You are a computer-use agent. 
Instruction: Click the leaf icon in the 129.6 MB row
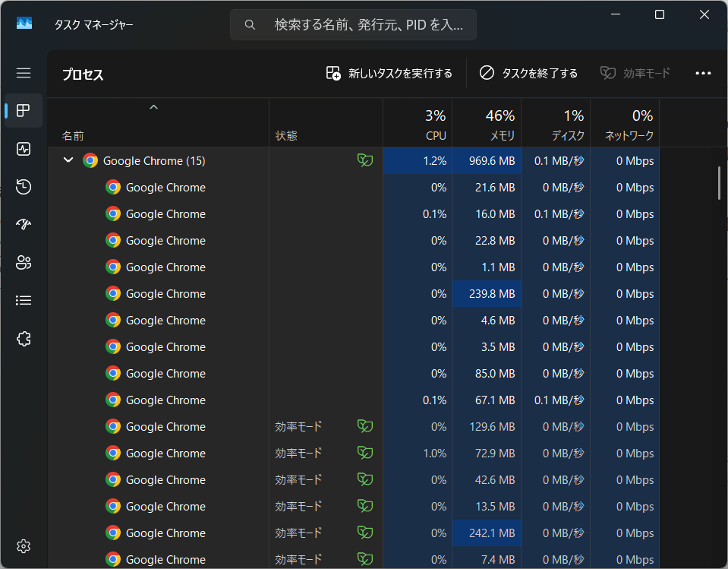(365, 426)
